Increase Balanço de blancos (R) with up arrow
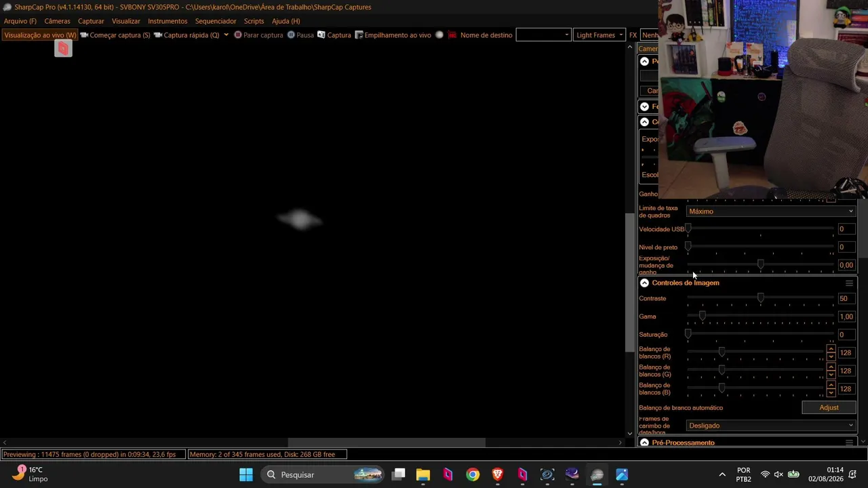 click(831, 349)
